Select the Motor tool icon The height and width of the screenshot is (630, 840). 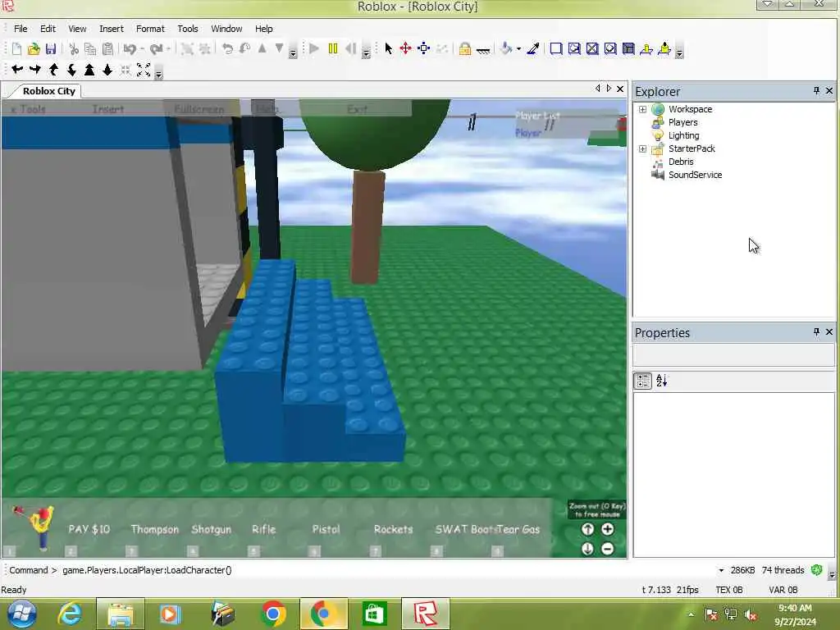click(x=664, y=48)
